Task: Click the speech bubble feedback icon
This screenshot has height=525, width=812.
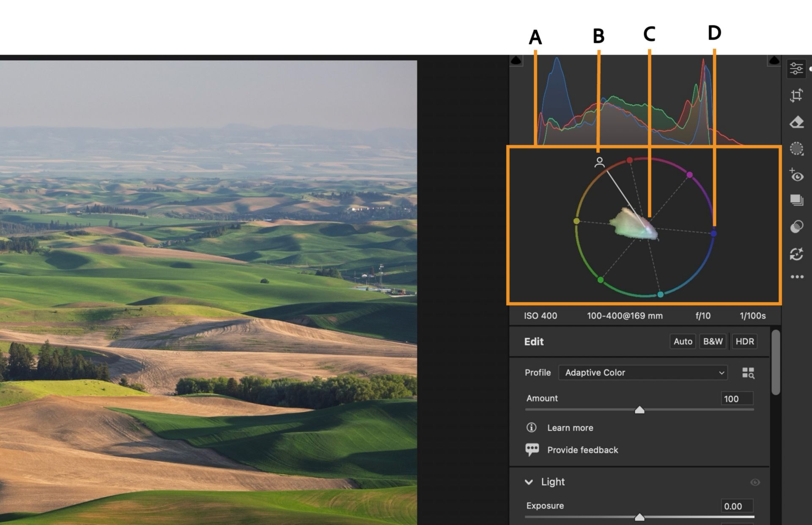Action: click(532, 450)
